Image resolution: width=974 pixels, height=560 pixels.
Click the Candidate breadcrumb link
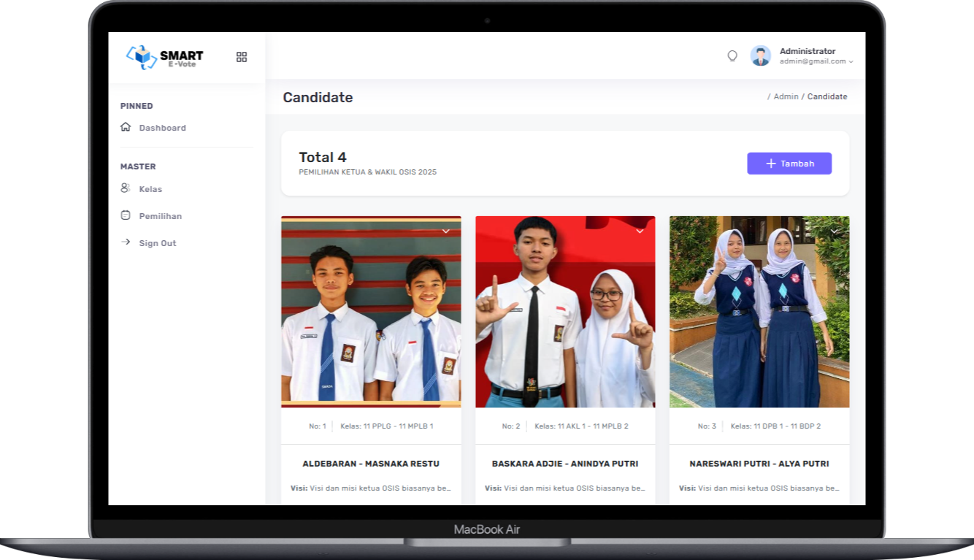click(828, 96)
